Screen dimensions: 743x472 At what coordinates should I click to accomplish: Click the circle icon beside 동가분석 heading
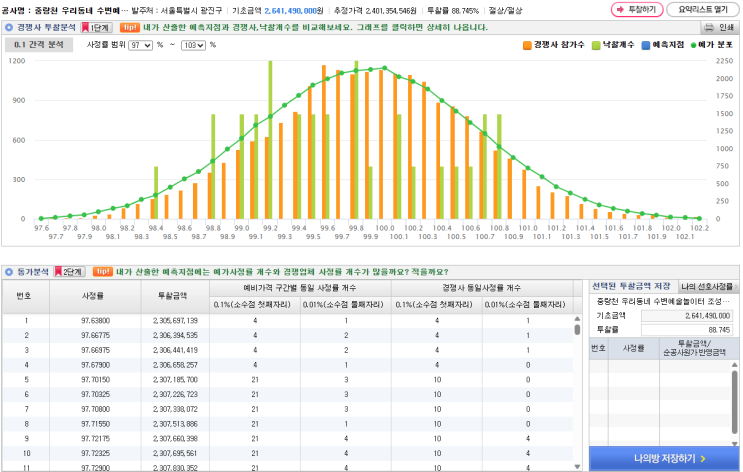tap(9, 272)
